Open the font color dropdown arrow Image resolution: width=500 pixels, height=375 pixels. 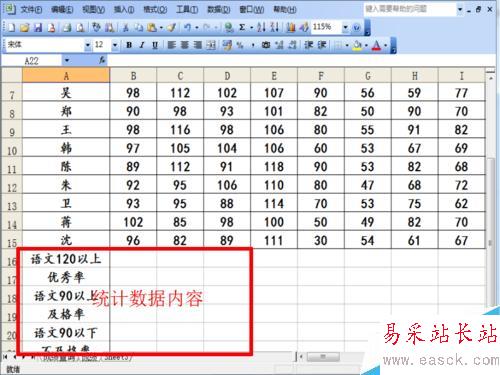(x=385, y=45)
